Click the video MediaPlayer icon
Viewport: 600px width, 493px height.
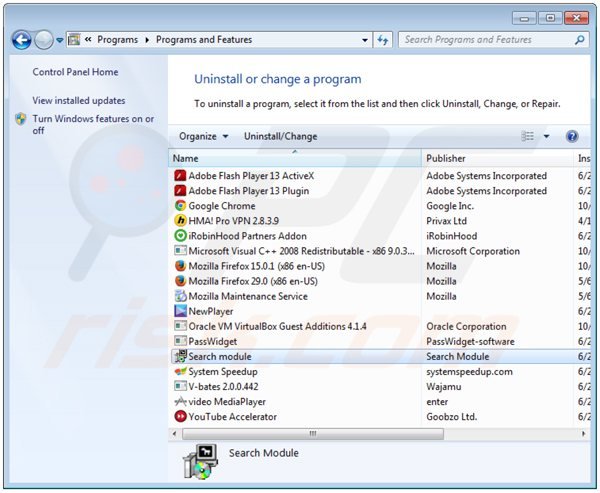point(180,401)
